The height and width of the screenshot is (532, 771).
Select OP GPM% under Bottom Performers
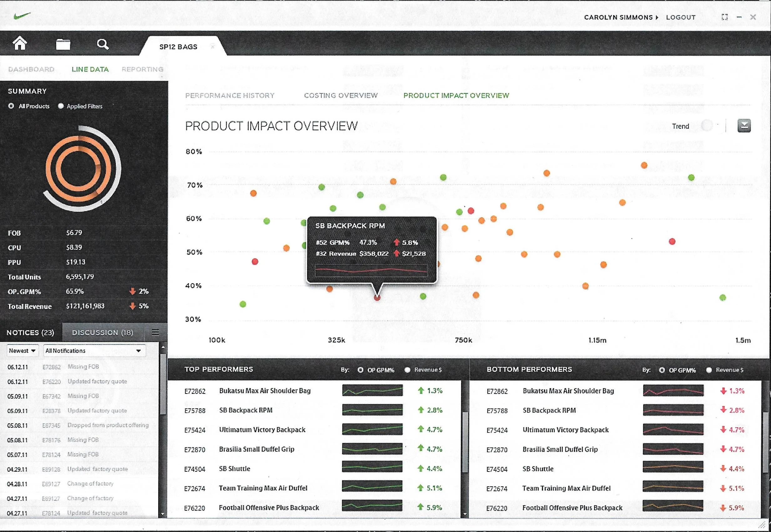(x=662, y=370)
